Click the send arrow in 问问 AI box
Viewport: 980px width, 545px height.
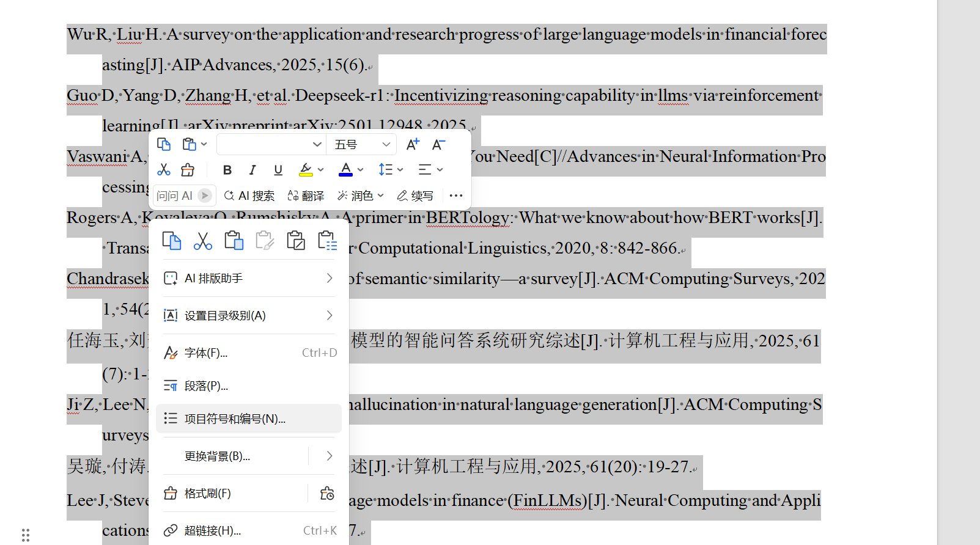pos(205,196)
